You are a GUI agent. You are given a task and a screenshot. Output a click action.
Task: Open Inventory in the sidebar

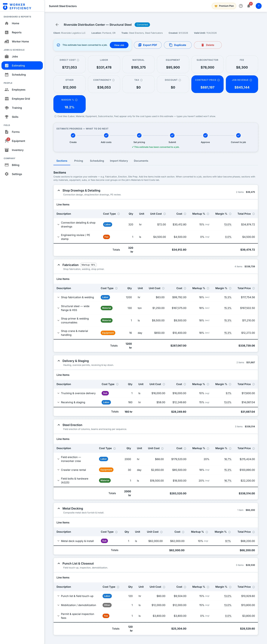click(22, 150)
